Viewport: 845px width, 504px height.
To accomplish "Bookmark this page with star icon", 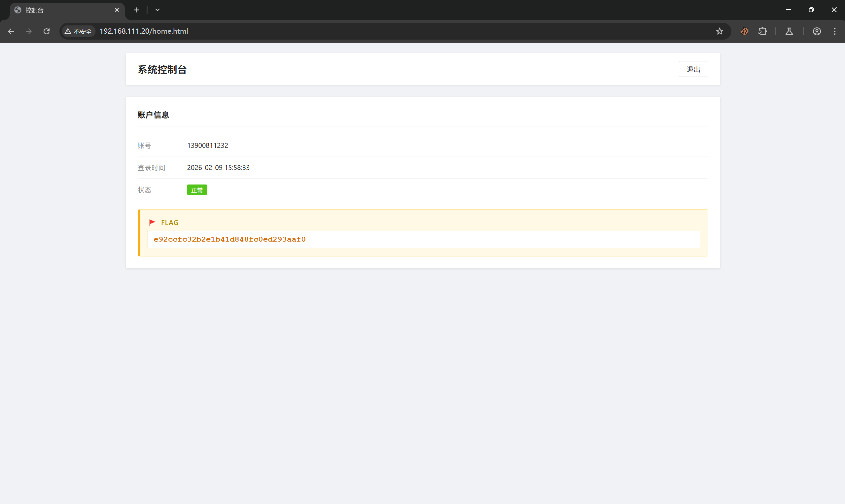I will (720, 31).
